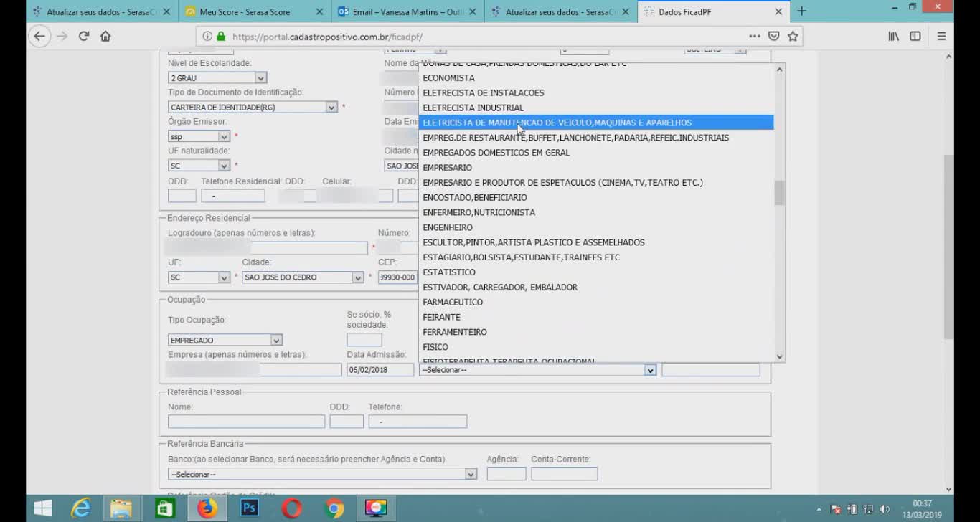Show site information icon in address bar

tap(207, 36)
